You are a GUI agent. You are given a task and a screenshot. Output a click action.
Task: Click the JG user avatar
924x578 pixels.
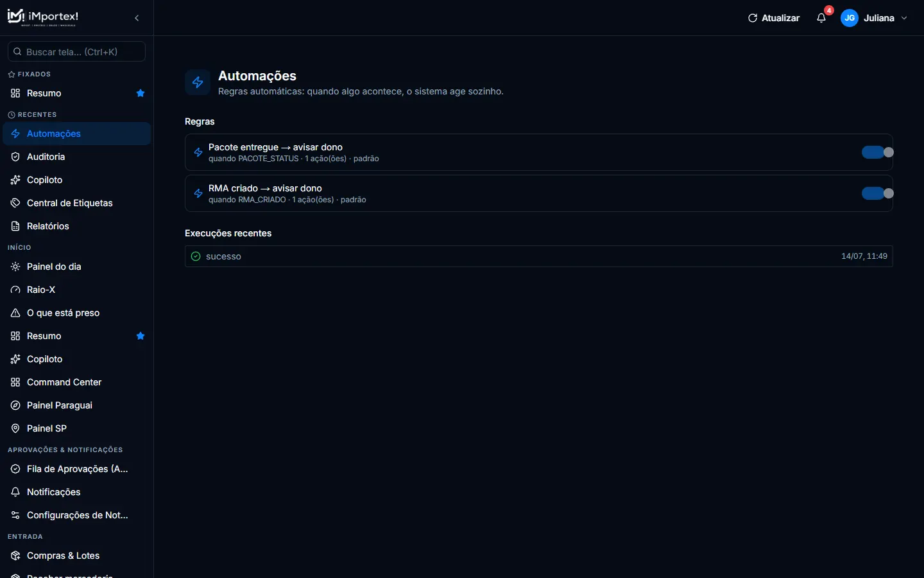850,18
